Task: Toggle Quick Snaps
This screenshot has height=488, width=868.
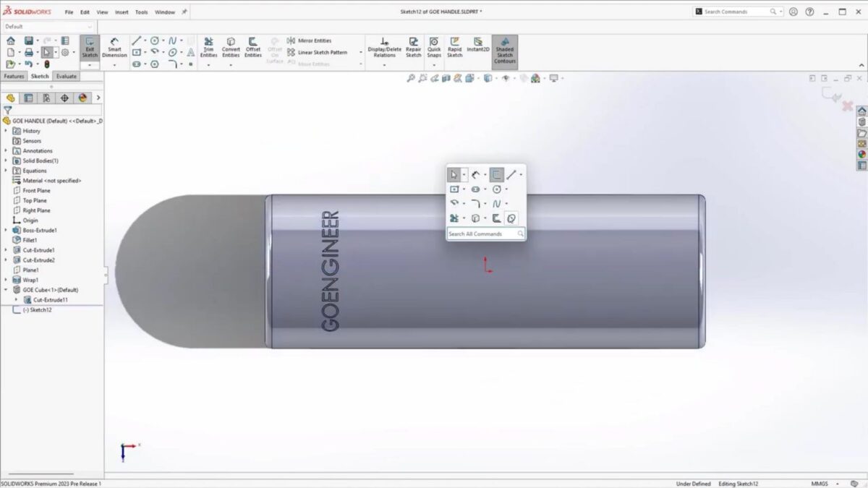Action: tap(434, 48)
